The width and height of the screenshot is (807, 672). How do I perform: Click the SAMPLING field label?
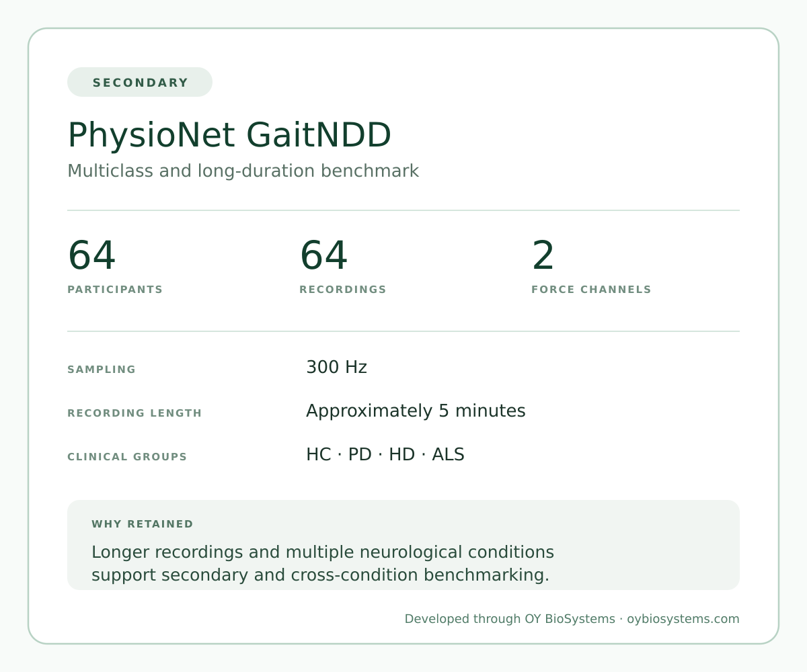coord(102,370)
